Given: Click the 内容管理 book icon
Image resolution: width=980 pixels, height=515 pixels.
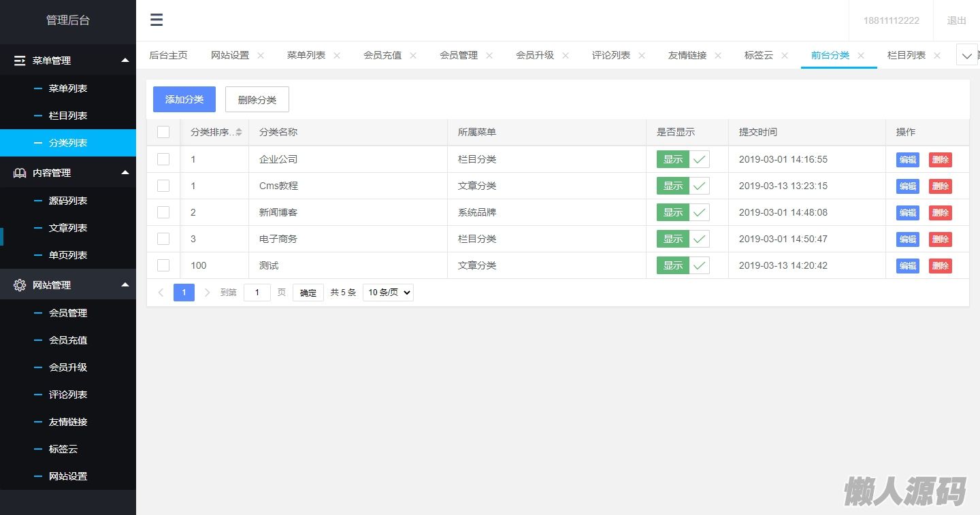Looking at the screenshot, I should click(x=20, y=173).
